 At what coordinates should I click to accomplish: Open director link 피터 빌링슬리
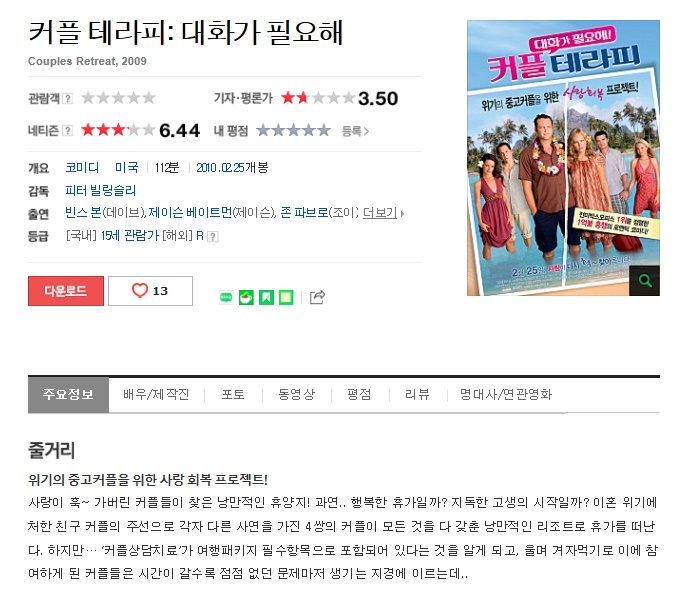click(101, 191)
